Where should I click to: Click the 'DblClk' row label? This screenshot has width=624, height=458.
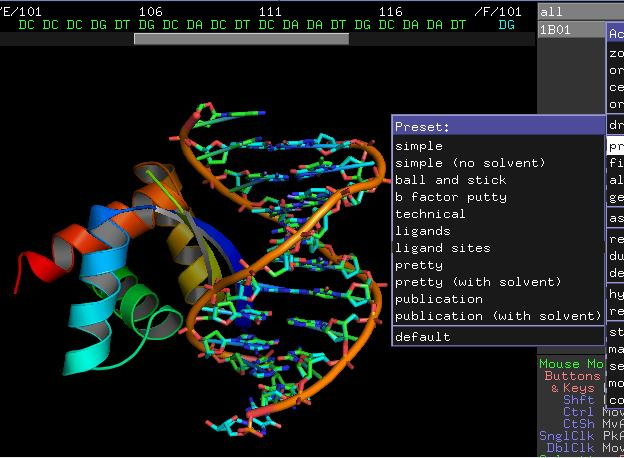(571, 448)
